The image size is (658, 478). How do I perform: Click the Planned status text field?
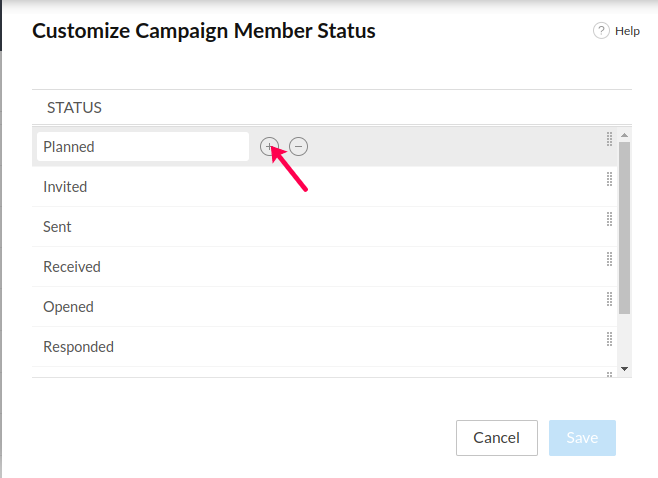(x=142, y=146)
